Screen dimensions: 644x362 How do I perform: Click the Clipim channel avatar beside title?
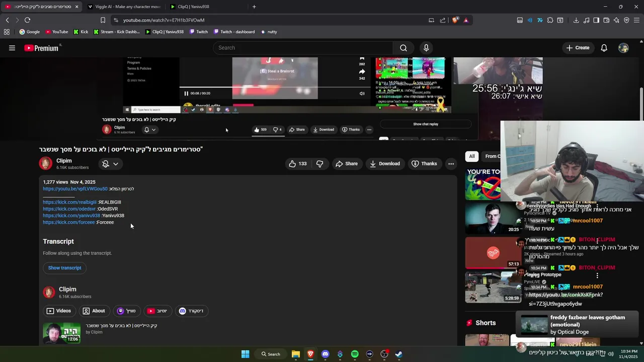[x=46, y=163]
